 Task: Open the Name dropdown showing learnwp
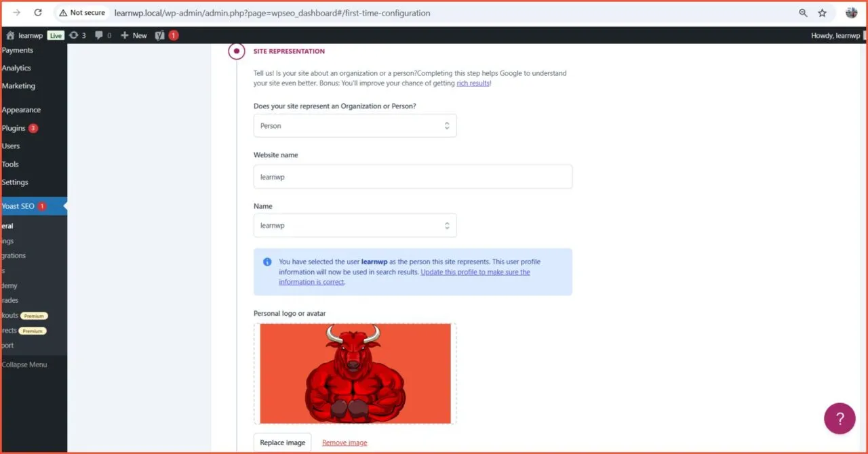click(x=355, y=225)
